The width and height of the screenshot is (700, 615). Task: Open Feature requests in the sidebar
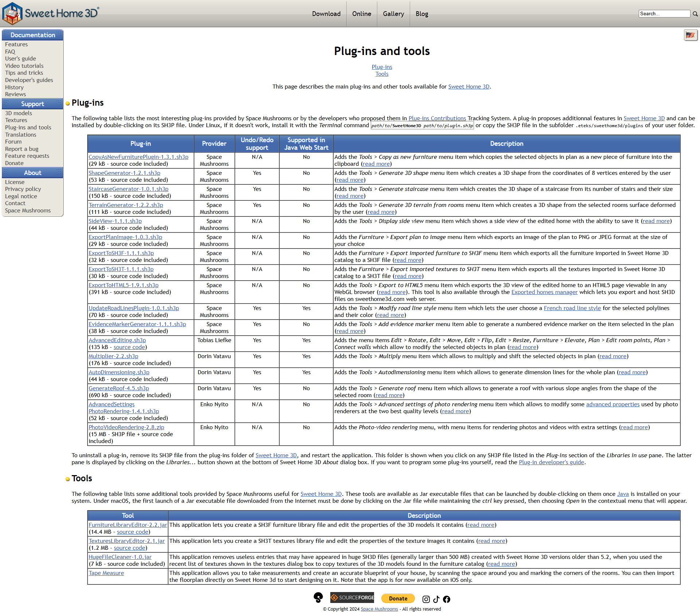[27, 156]
